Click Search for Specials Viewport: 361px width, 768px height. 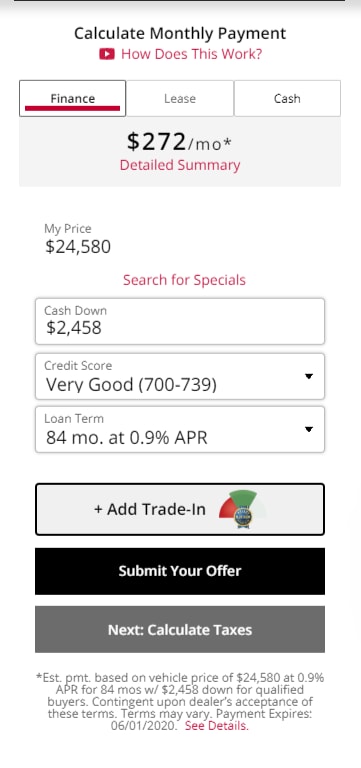(184, 280)
